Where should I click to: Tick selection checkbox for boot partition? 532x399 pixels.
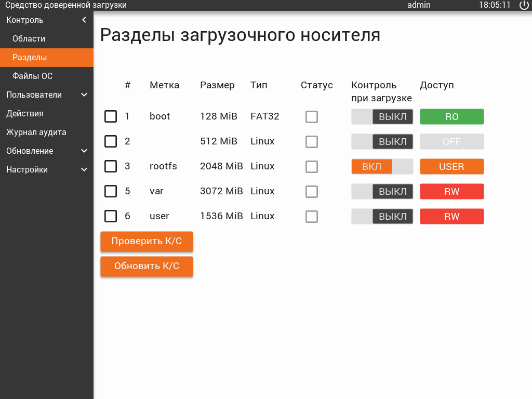(111, 116)
